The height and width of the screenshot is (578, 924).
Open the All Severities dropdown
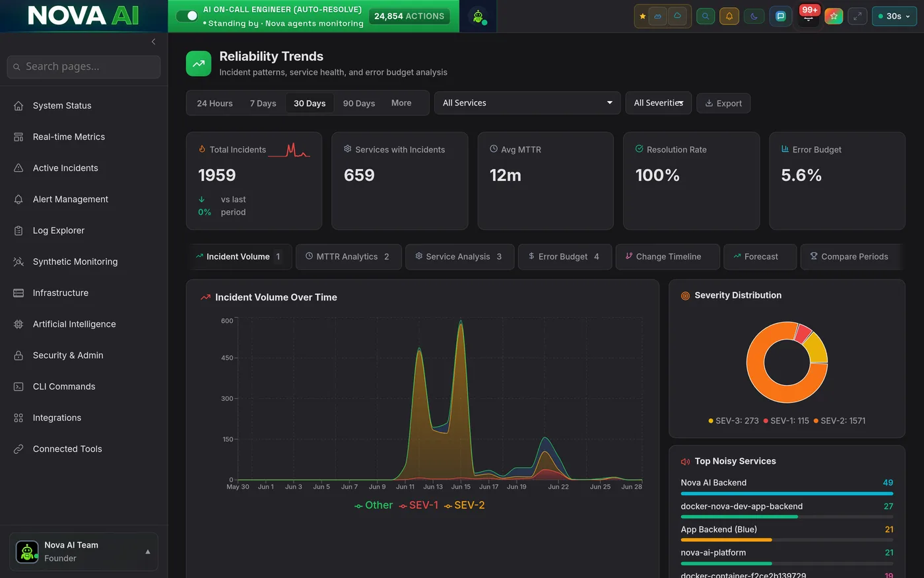pos(659,103)
